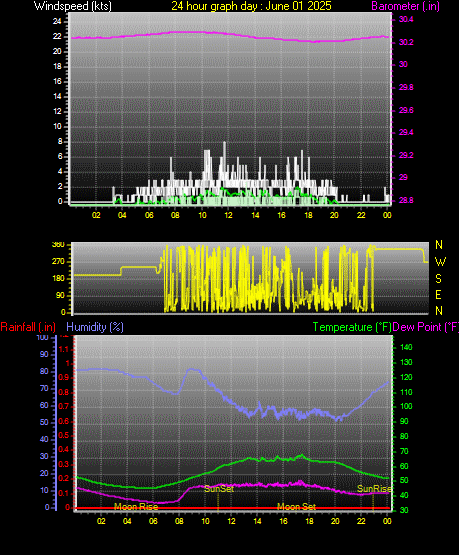The image size is (459, 555).
Task: Click the barometer value 29.2
Action: tap(406, 155)
